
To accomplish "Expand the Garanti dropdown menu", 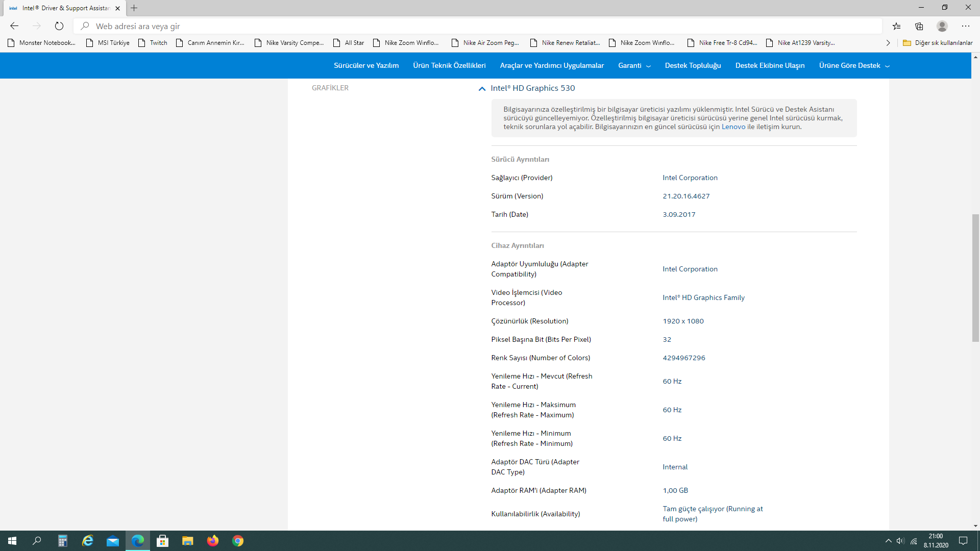I will click(x=634, y=65).
